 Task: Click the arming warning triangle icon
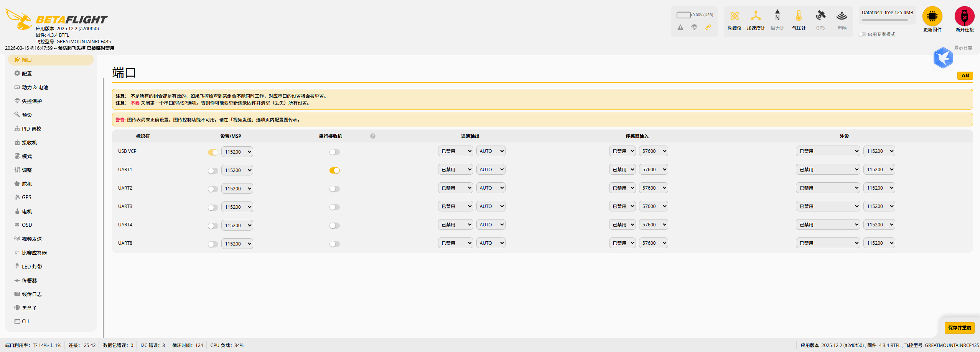click(680, 27)
